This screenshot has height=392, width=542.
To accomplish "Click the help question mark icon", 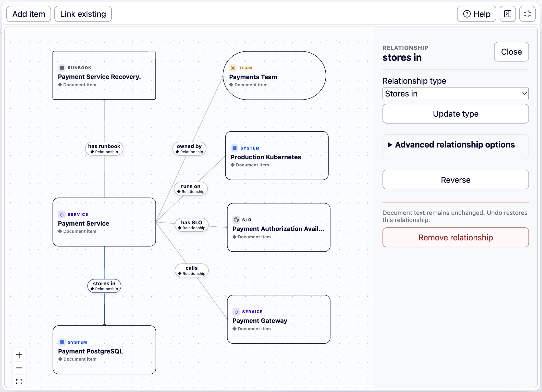I will 467,14.
